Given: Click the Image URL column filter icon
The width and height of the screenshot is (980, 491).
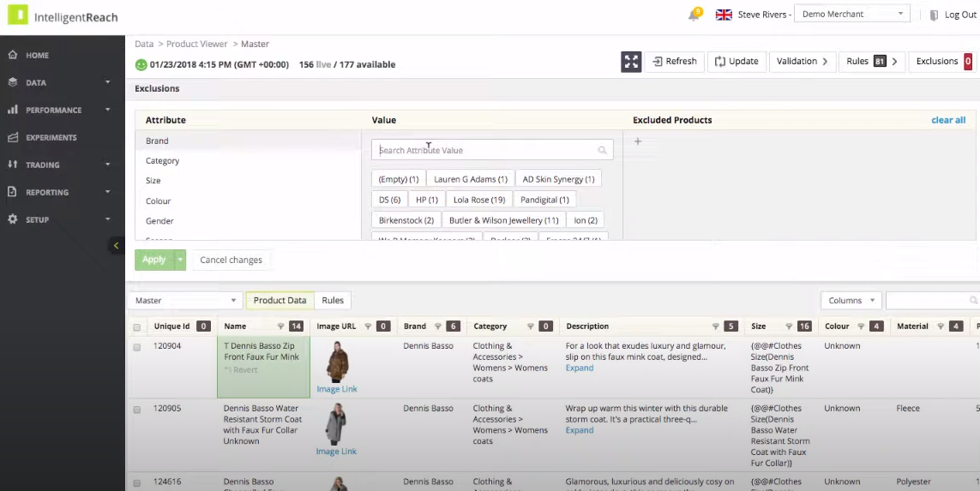Looking at the screenshot, I should click(368, 326).
